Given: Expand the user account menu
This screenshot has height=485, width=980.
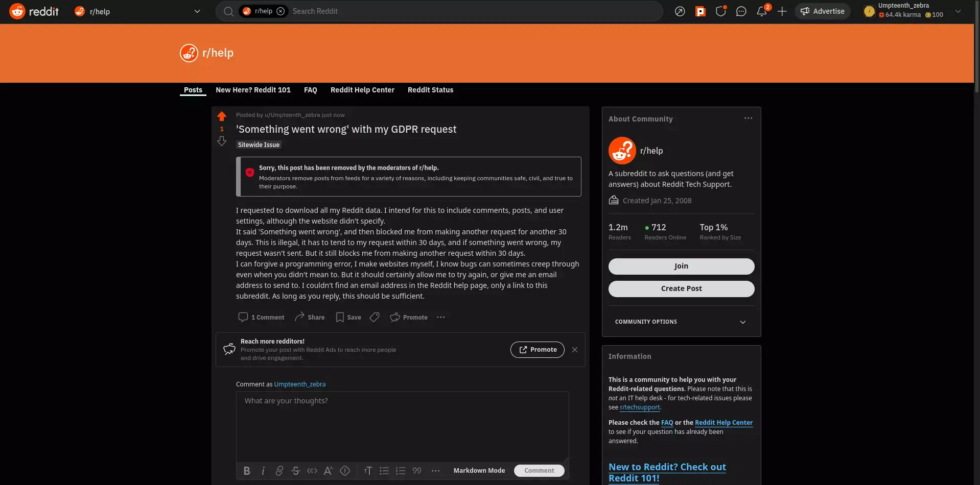Looking at the screenshot, I should point(958,11).
